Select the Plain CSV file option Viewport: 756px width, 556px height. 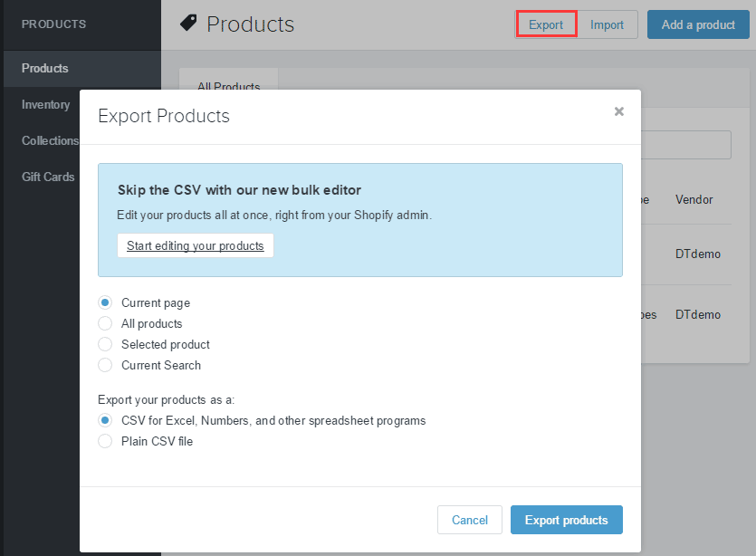pyautogui.click(x=105, y=442)
